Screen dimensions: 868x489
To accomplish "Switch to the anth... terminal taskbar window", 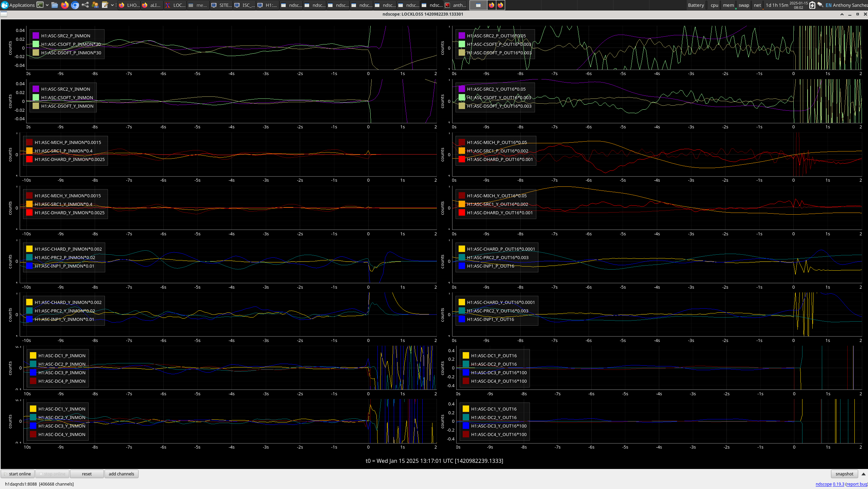I will 456,5.
